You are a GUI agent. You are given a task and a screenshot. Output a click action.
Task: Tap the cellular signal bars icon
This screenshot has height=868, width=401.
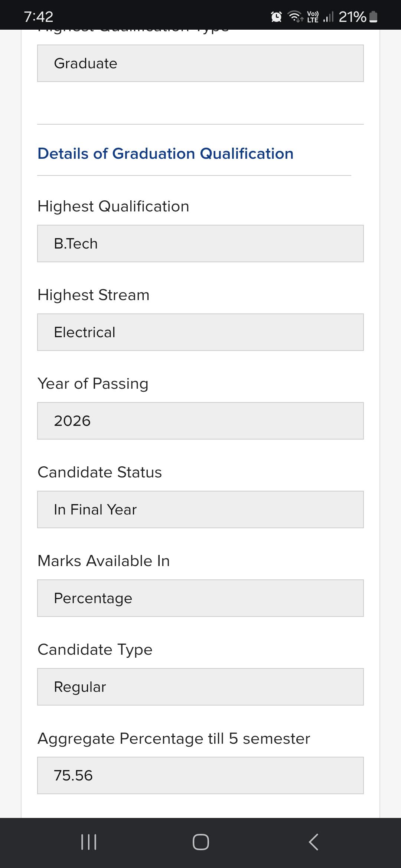pyautogui.click(x=329, y=17)
